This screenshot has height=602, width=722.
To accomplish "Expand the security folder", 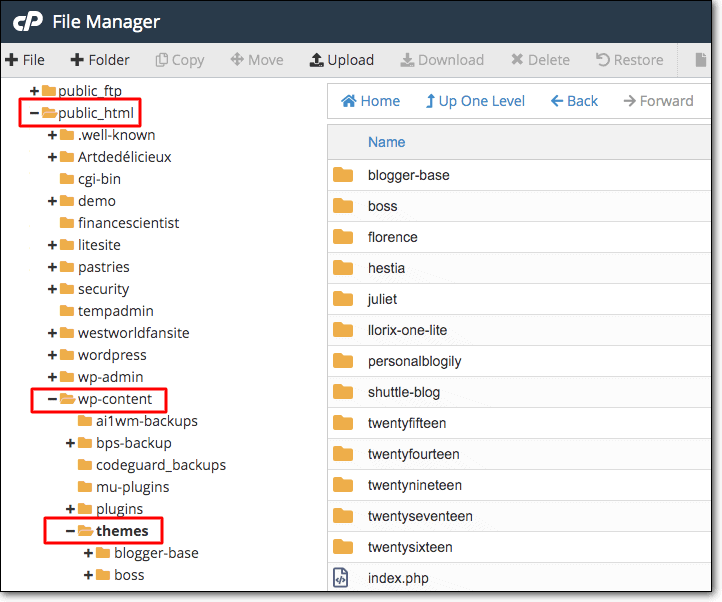I will click(52, 289).
